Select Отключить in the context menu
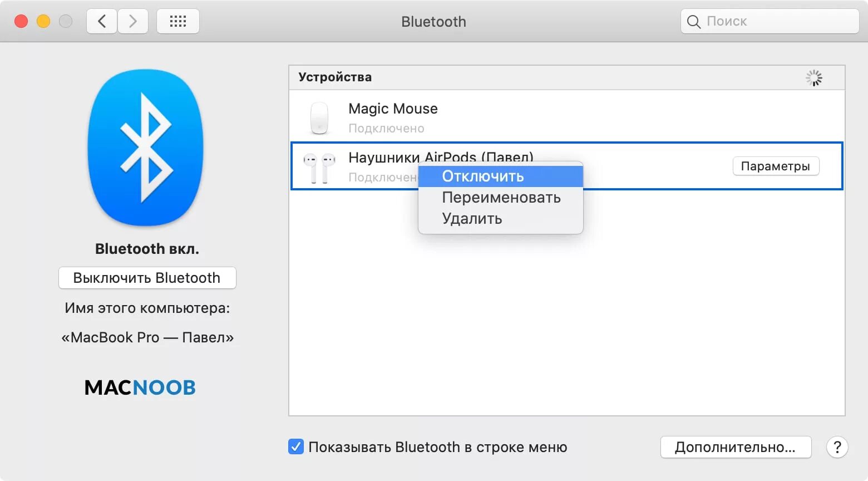The image size is (868, 481). click(x=482, y=175)
